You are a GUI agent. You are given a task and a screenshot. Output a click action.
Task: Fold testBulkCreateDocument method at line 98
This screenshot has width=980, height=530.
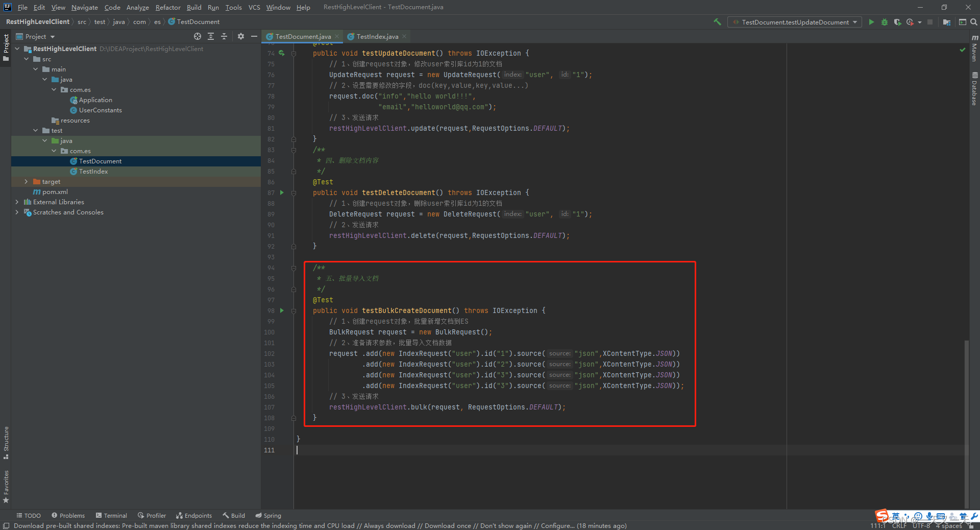pyautogui.click(x=294, y=310)
